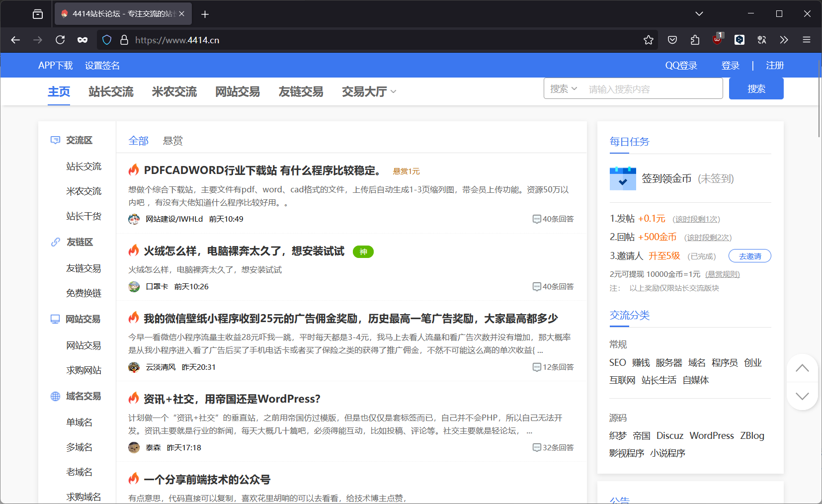822x504 pixels.
Task: Click flame icon on PDFCADWORD post
Action: [x=134, y=170]
